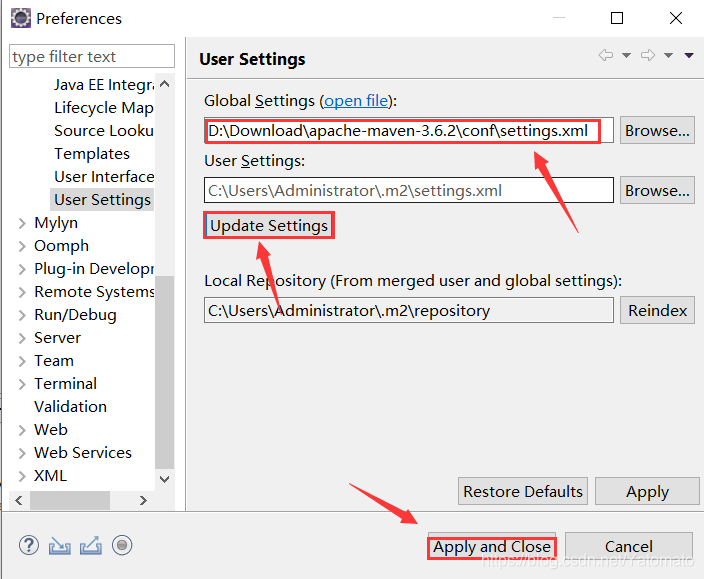
Task: Open the forward history dropdown arrow
Action: point(669,56)
